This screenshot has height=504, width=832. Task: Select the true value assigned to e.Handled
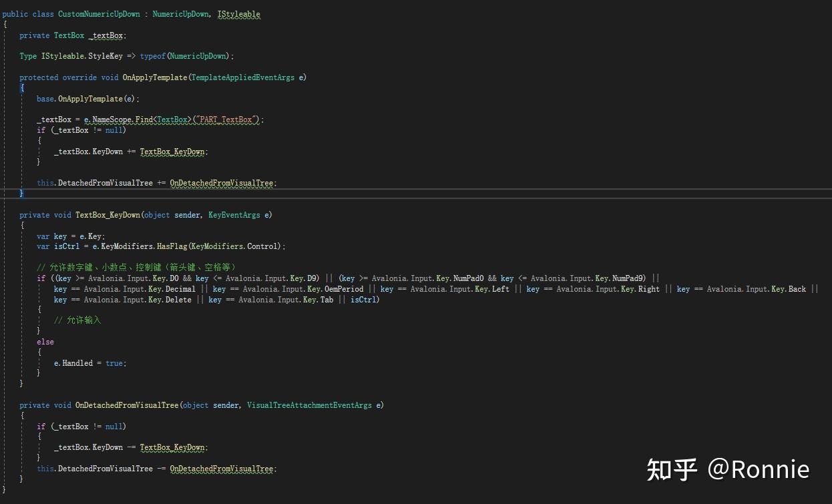click(113, 362)
